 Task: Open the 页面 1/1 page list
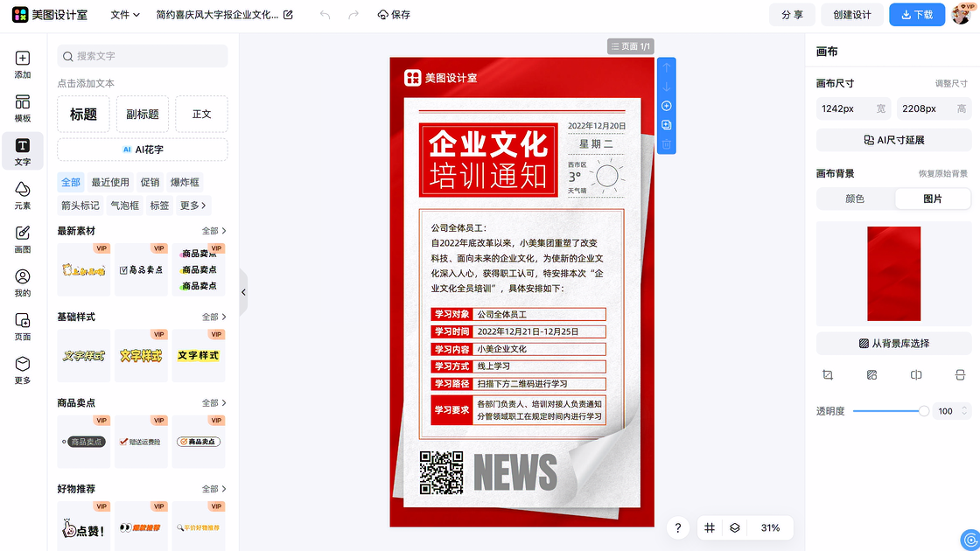(x=630, y=46)
